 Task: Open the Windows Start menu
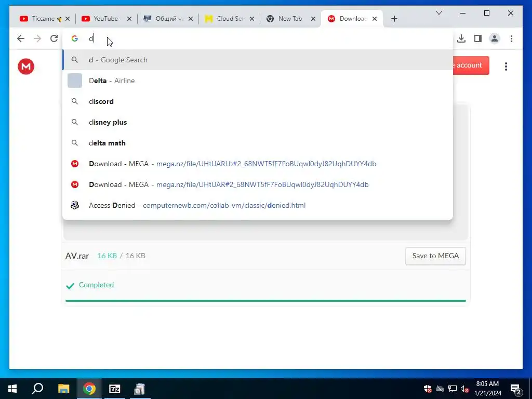pos(12,389)
